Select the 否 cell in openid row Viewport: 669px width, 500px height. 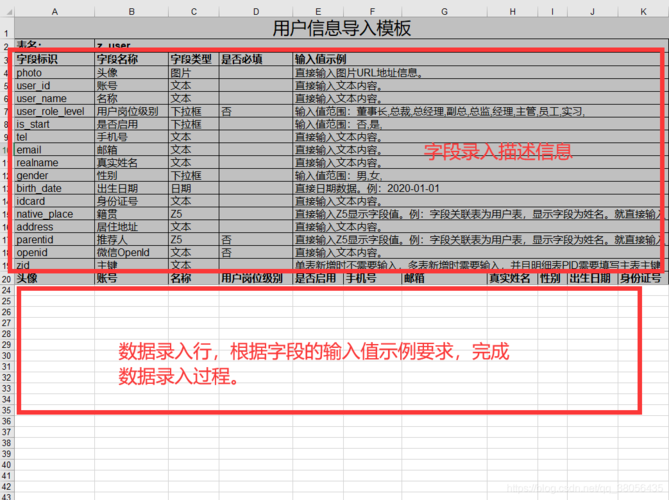point(256,252)
